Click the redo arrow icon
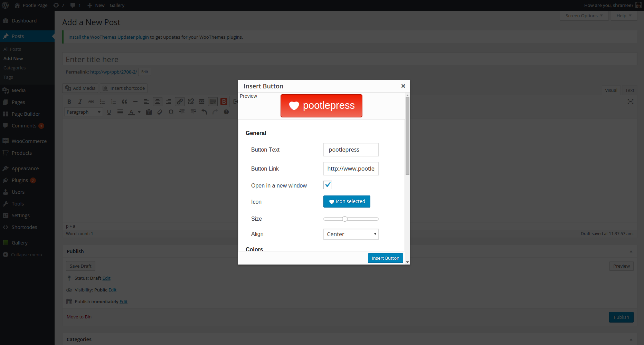 pyautogui.click(x=215, y=112)
